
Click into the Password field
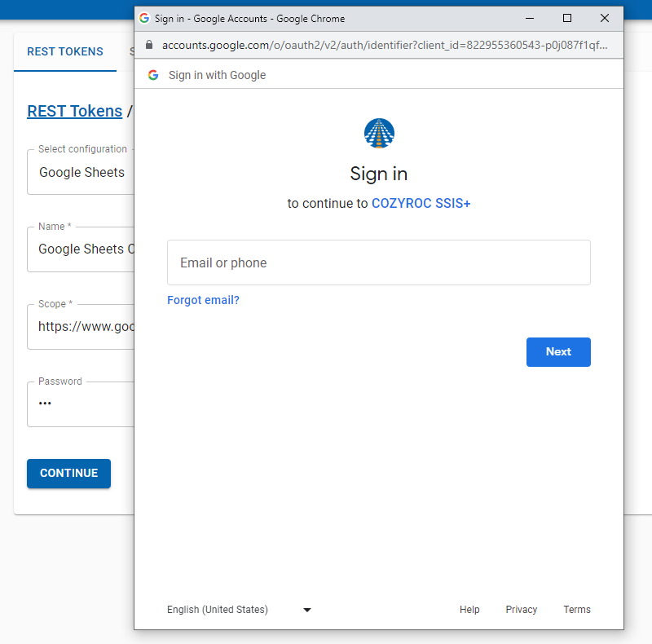(81, 404)
